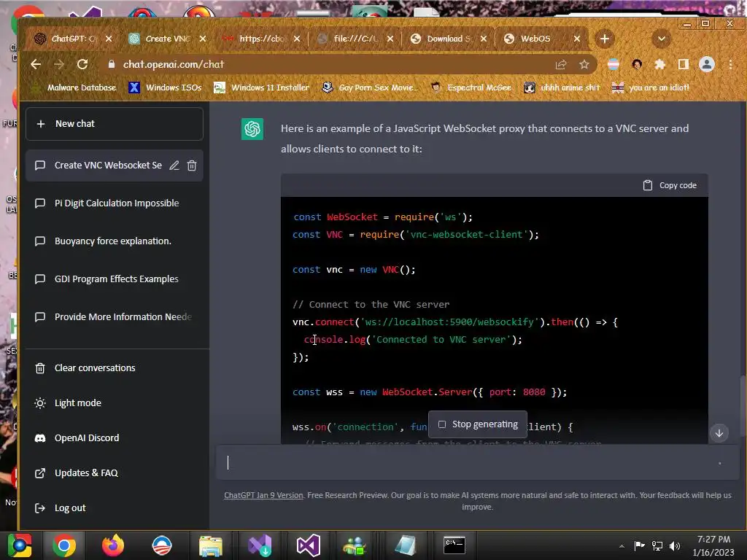Rename the Create VNC Websocket chat with pencil icon

(x=174, y=166)
